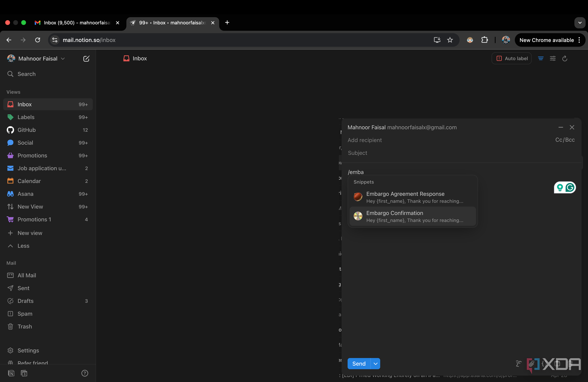
Task: Open the Promotions 1 view
Action: coord(48,220)
